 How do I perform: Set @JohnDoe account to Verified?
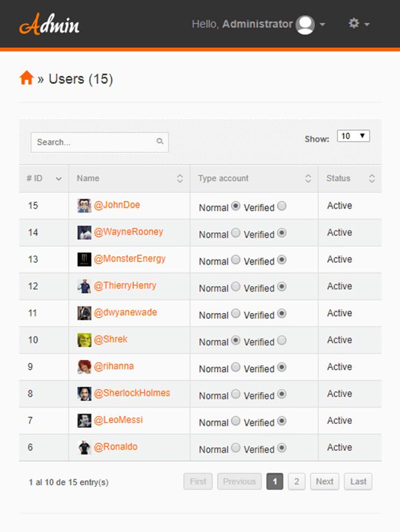tap(282, 206)
